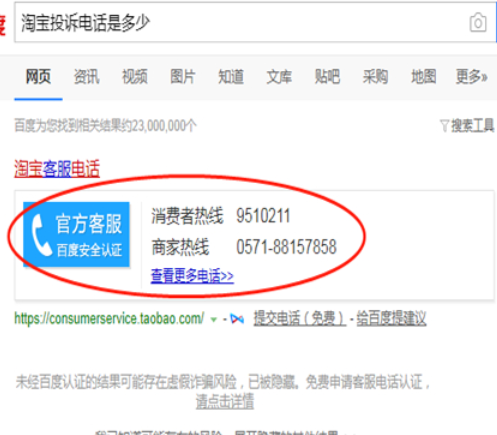
Task: Open the 淘宝客服电话 result title
Action: pyautogui.click(x=57, y=168)
